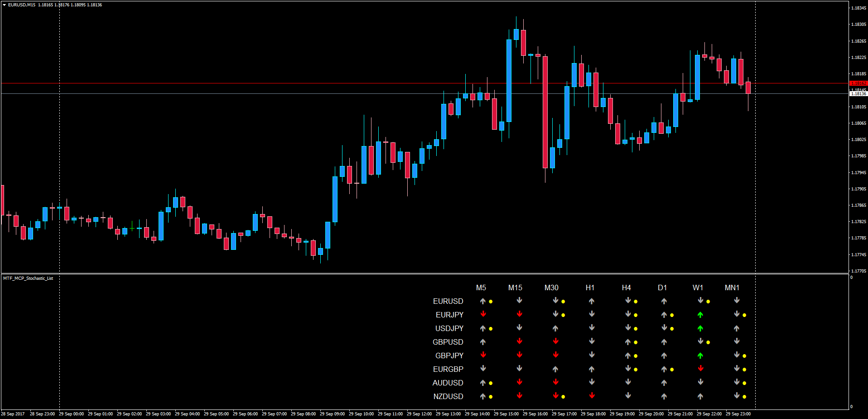
Task: Click the EURUSD H1 up arrow
Action: pos(592,301)
